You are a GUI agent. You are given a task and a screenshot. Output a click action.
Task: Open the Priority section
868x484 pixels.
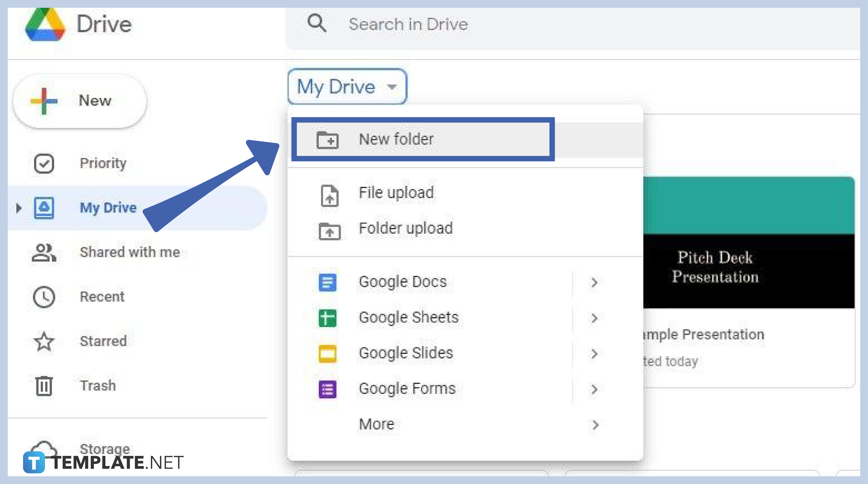(103, 163)
